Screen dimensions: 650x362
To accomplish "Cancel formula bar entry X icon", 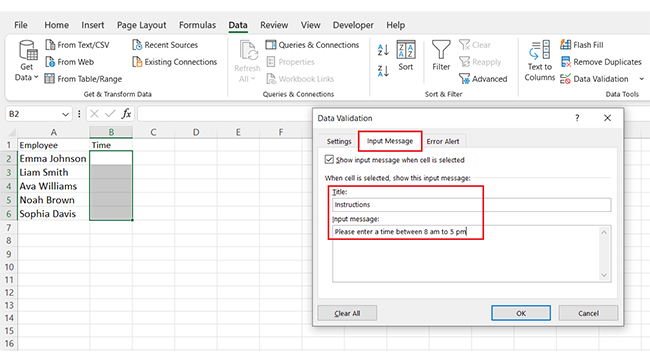I will coord(94,114).
